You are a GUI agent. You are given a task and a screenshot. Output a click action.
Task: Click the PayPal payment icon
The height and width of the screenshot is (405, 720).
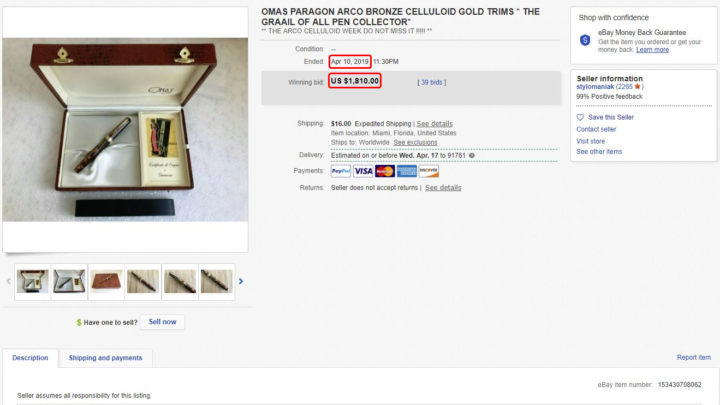341,171
